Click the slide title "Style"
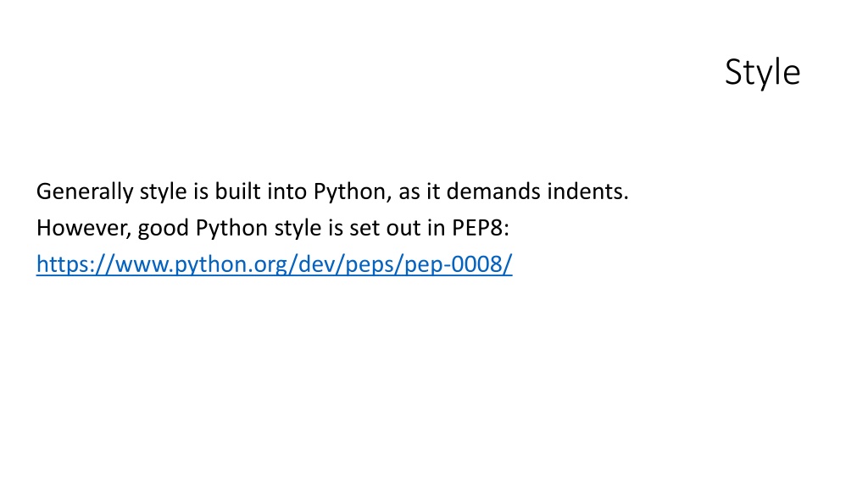Viewport: 868px width, 488px height. [x=762, y=73]
